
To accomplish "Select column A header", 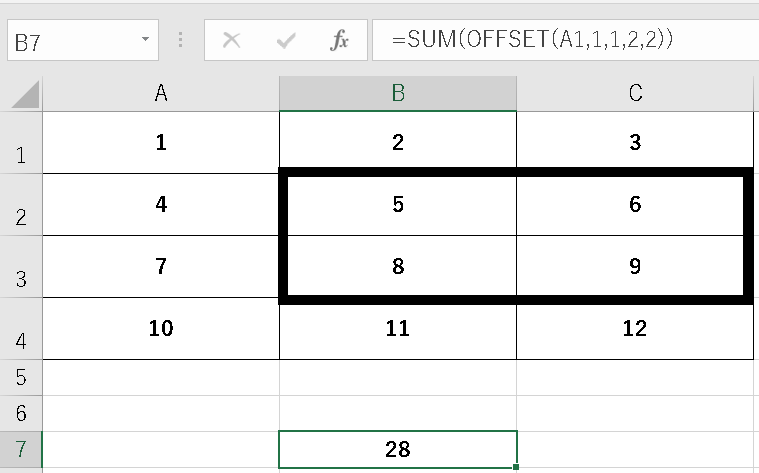I will point(161,94).
